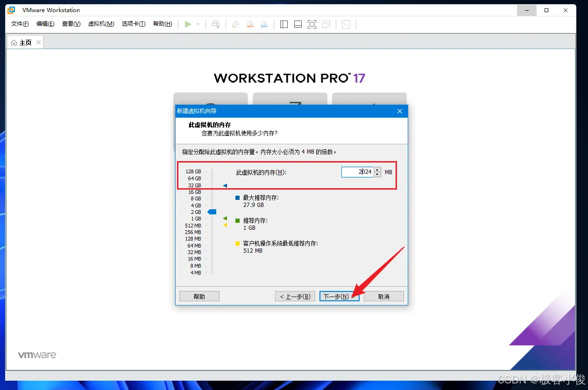The height and width of the screenshot is (390, 588).
Task: Click the 8 MB scale label
Action: coord(196,266)
